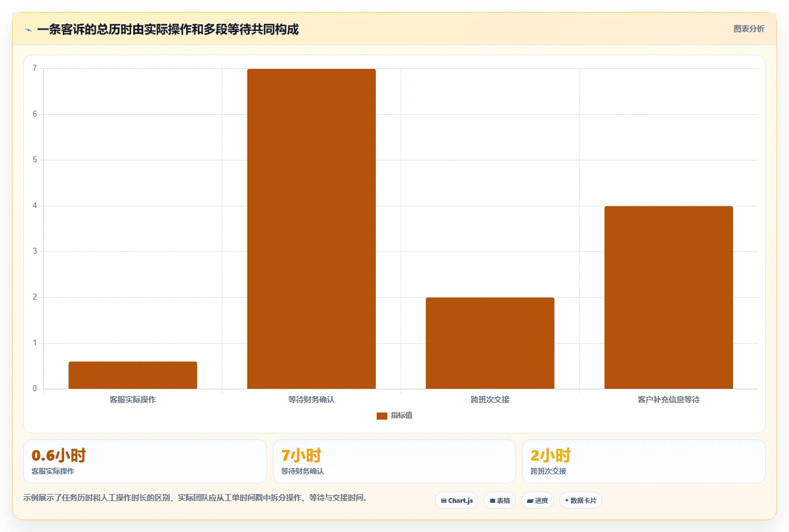
Task: Click the 表格 tag button
Action: pyautogui.click(x=500, y=500)
